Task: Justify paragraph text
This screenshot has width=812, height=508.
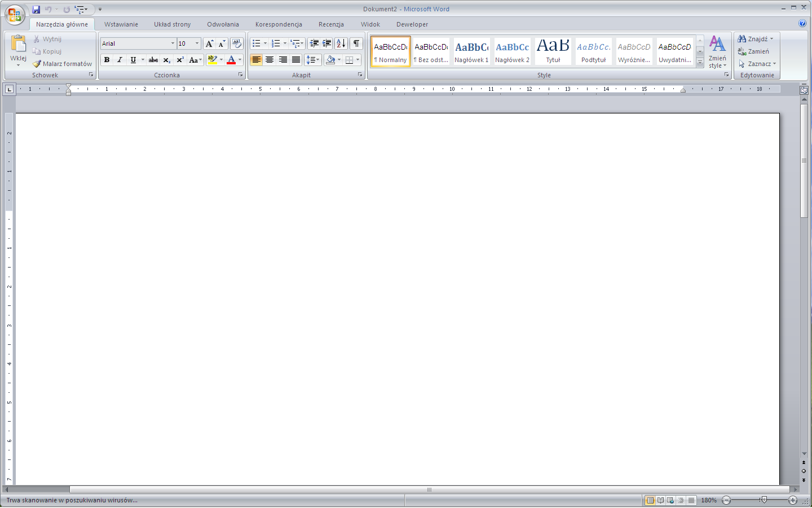Action: pos(296,60)
